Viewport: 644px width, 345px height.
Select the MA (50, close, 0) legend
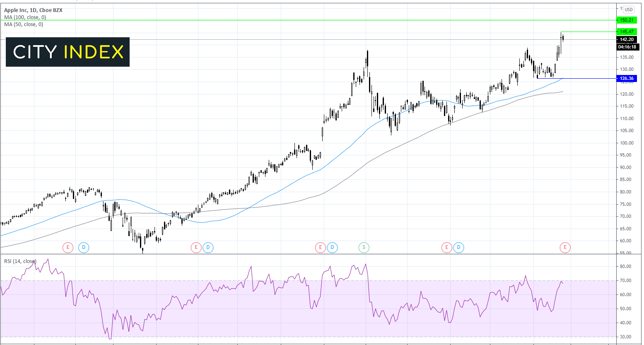[x=24, y=24]
